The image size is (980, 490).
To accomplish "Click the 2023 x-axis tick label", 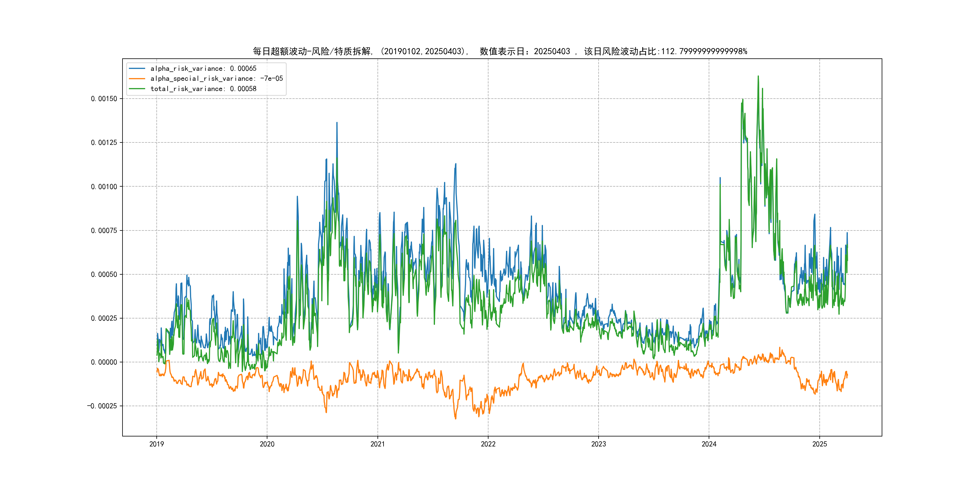I will [x=598, y=444].
